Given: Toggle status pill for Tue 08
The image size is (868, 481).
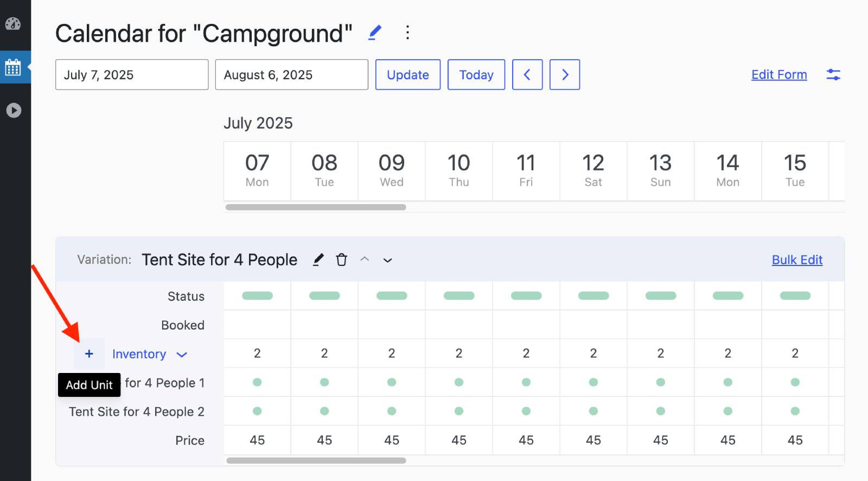Looking at the screenshot, I should [324, 296].
